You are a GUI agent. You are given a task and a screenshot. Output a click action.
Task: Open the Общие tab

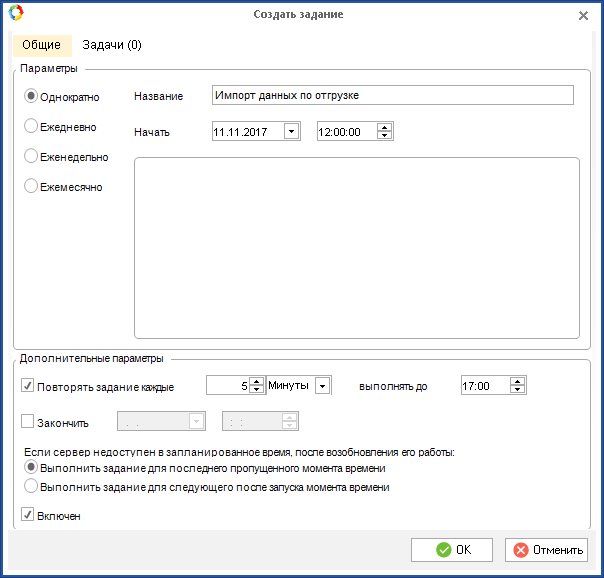pyautogui.click(x=41, y=45)
